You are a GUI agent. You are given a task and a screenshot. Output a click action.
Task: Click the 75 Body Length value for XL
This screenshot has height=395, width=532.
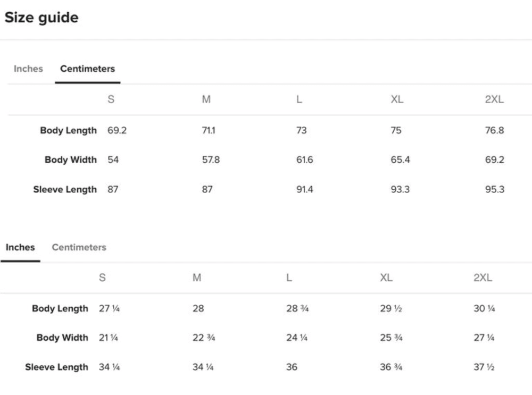click(396, 130)
